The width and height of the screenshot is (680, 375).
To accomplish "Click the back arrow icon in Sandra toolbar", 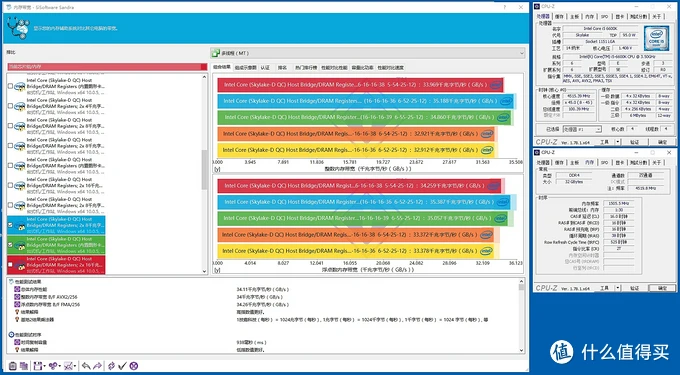I will (x=86, y=366).
